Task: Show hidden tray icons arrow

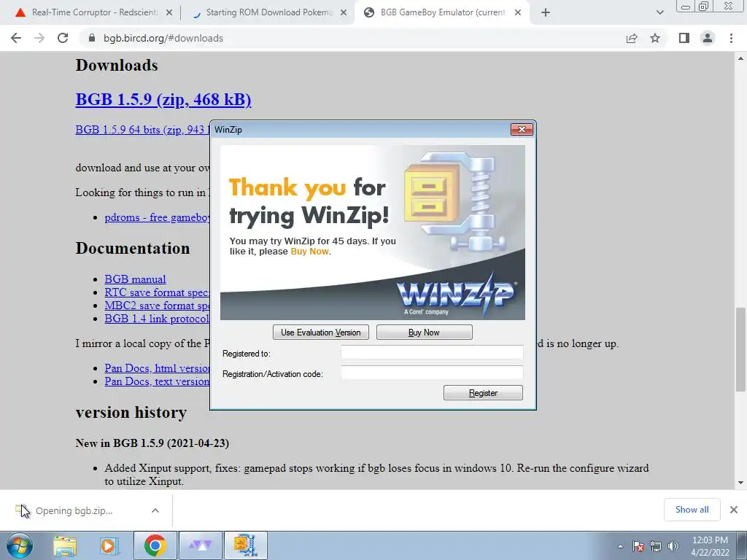Action: pyautogui.click(x=620, y=547)
